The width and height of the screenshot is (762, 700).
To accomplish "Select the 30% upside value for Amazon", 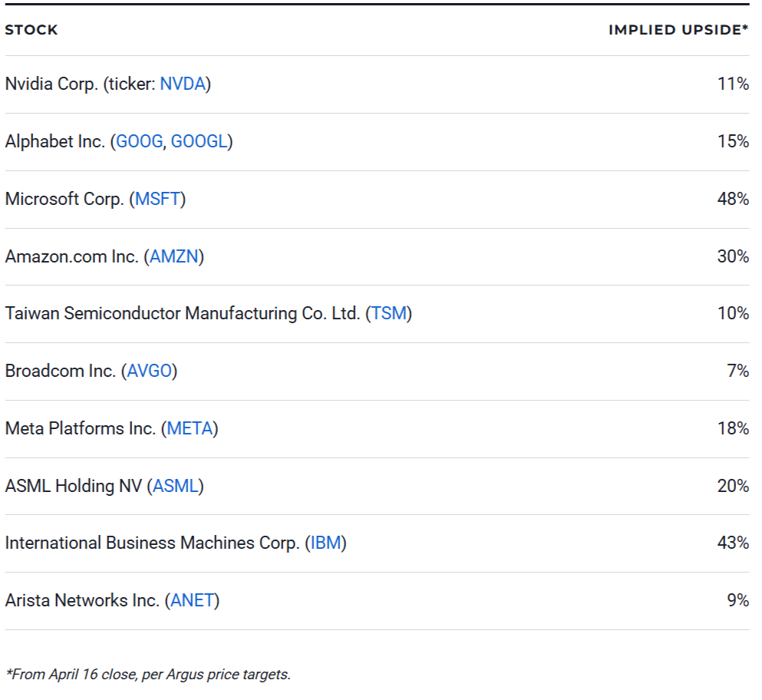I will click(x=734, y=256).
